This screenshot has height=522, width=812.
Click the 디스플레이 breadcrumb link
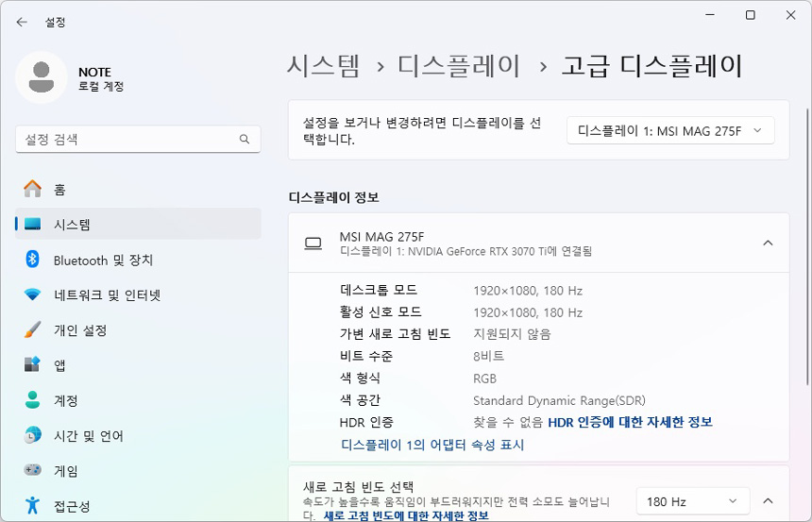458,66
